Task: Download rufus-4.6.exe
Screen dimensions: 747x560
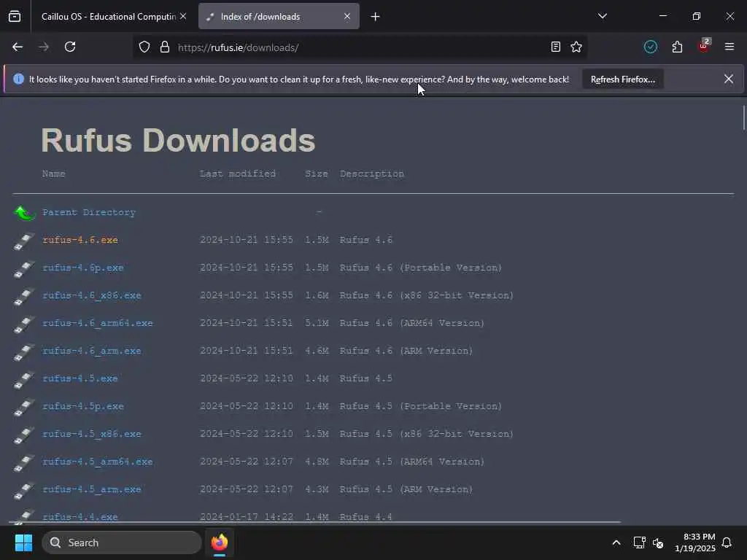Action: click(x=80, y=240)
